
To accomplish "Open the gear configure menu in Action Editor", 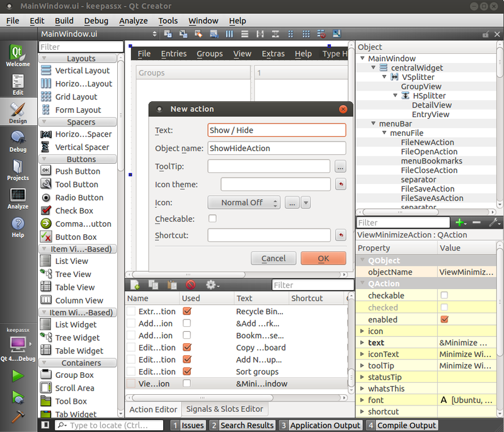I will click(x=210, y=285).
